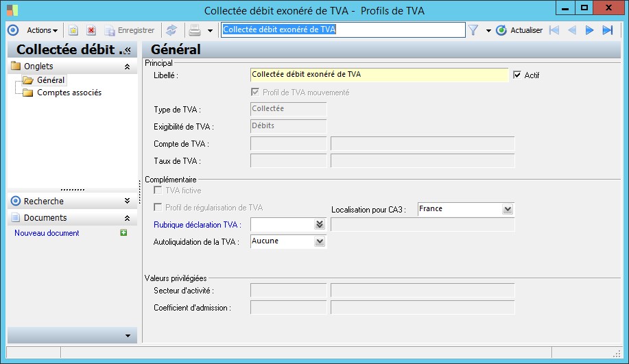The width and height of the screenshot is (629, 364).
Task: Click the green plus add document icon
Action: pos(123,232)
